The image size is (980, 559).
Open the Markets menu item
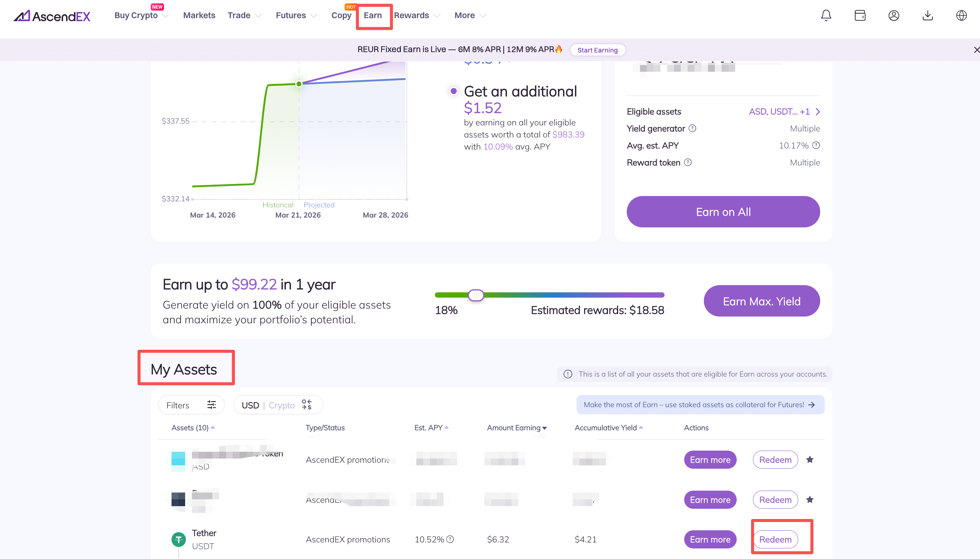[199, 15]
